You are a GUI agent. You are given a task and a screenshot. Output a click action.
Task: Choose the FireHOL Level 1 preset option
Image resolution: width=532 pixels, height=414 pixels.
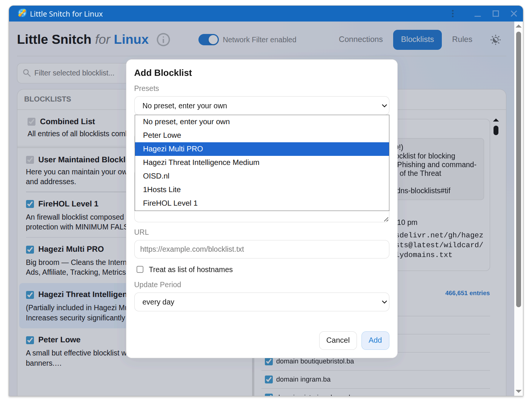coord(262,203)
